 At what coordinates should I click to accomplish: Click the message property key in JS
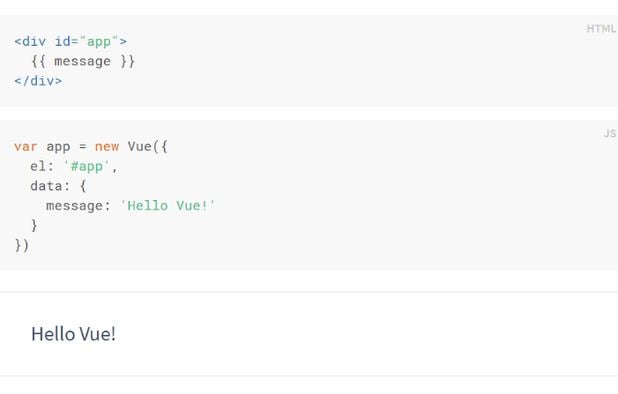pos(74,206)
